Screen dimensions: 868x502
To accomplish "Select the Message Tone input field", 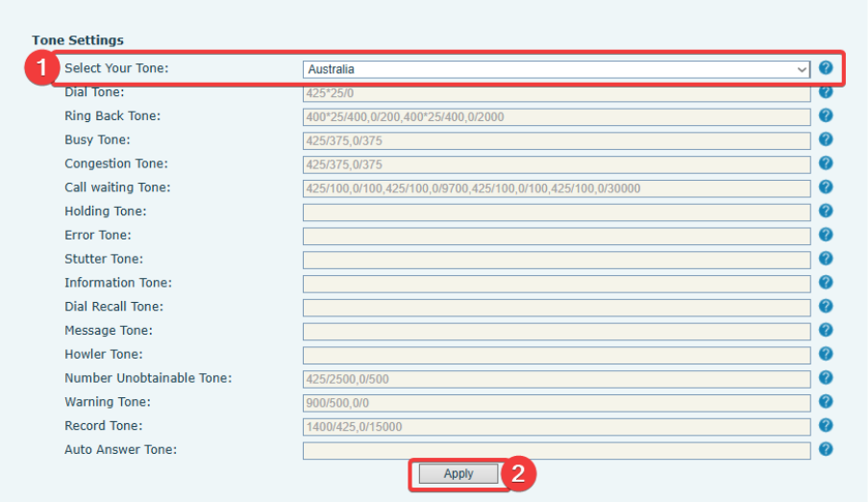I will pyautogui.click(x=557, y=332).
